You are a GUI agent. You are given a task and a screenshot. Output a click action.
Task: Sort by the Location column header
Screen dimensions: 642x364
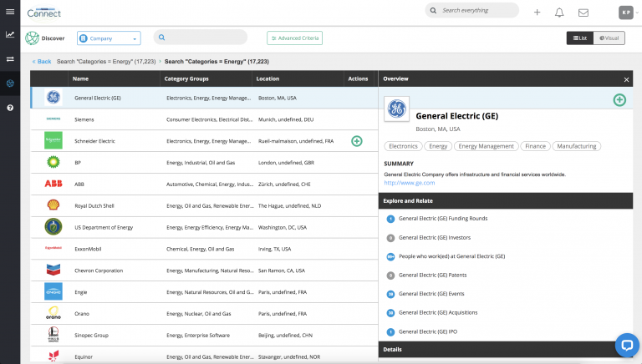tap(267, 78)
